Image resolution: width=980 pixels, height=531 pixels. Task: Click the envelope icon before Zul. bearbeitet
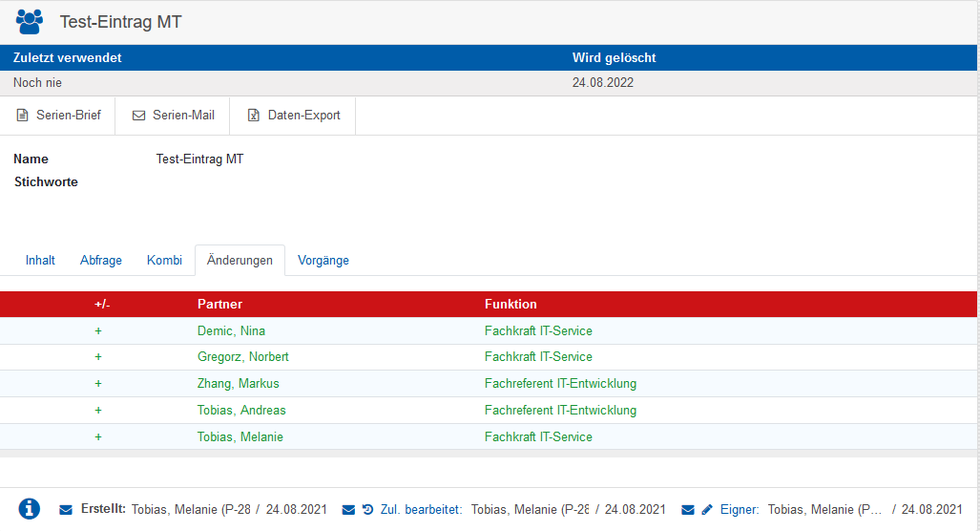(x=348, y=510)
